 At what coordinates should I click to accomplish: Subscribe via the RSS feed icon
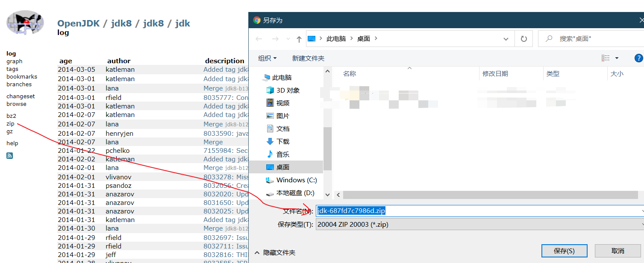(x=9, y=155)
